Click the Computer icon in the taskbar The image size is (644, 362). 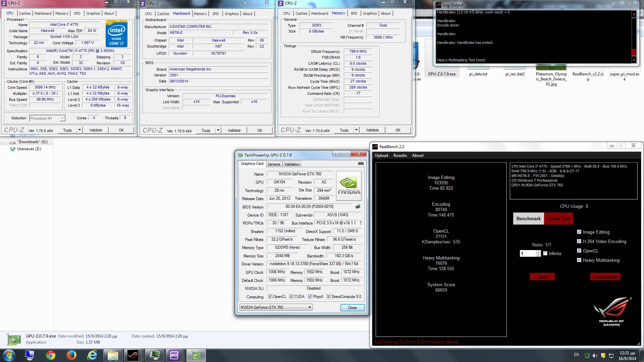[30, 355]
